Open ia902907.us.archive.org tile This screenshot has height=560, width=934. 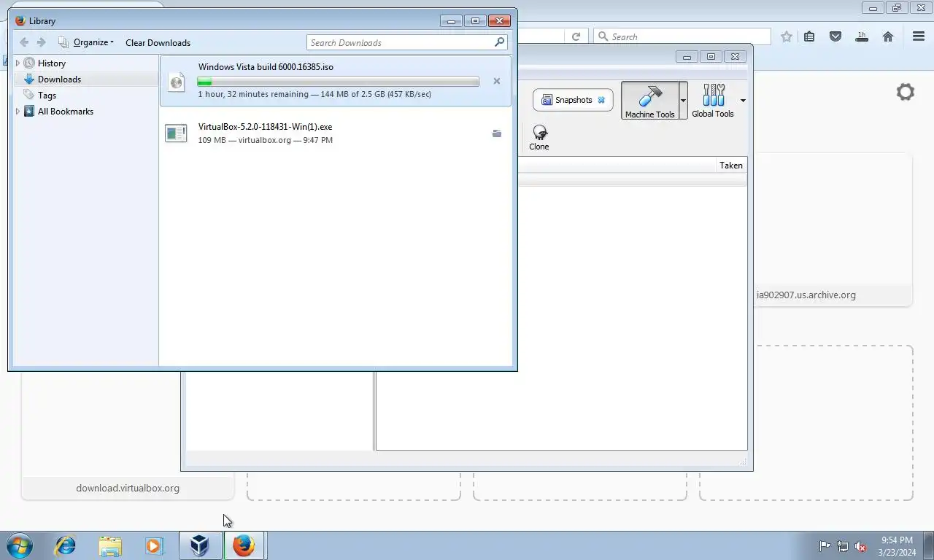[833, 230]
